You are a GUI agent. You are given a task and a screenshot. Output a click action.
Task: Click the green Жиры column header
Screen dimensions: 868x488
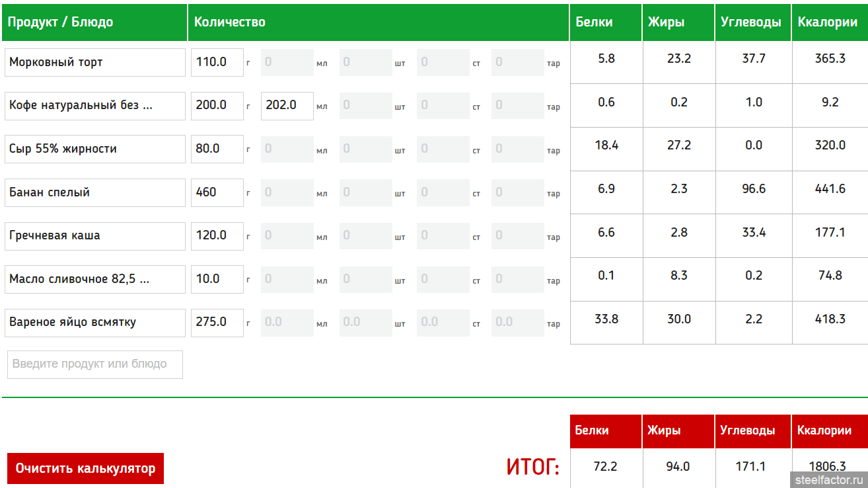(x=678, y=22)
